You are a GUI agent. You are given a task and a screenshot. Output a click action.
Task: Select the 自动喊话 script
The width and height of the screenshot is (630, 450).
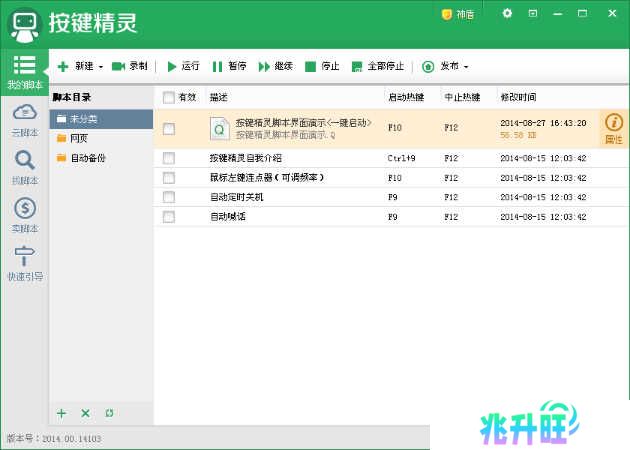(x=227, y=217)
